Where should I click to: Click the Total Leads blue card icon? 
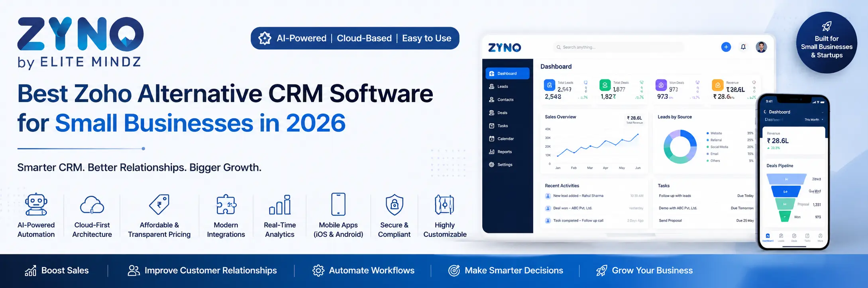click(550, 85)
